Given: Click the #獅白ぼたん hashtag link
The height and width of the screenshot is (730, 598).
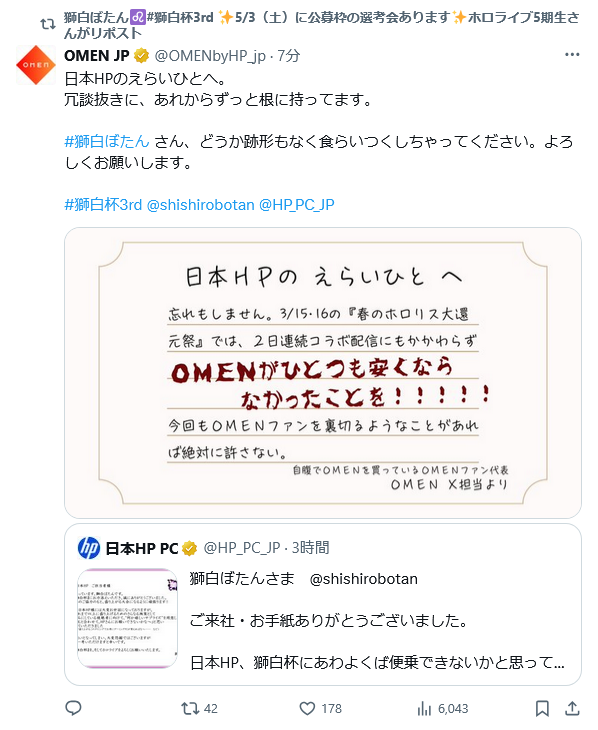Looking at the screenshot, I should [x=107, y=141].
